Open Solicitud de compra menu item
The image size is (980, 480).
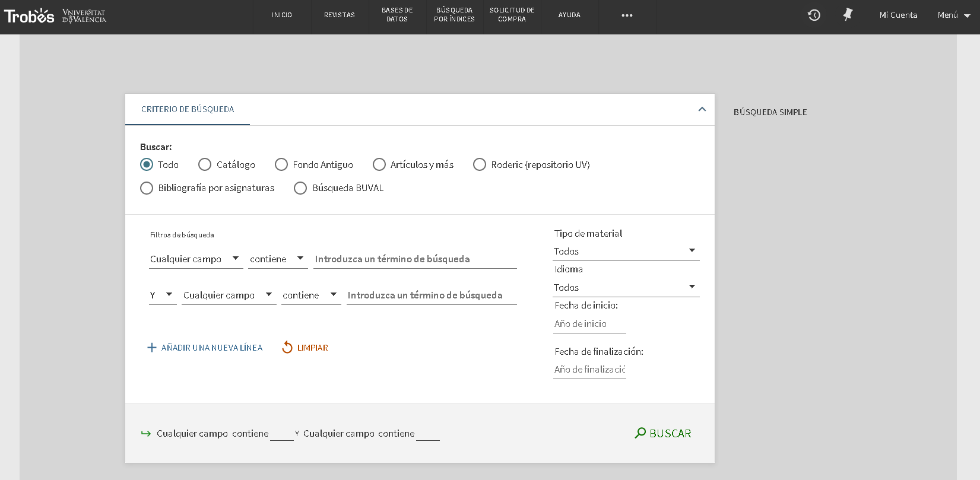coord(512,15)
